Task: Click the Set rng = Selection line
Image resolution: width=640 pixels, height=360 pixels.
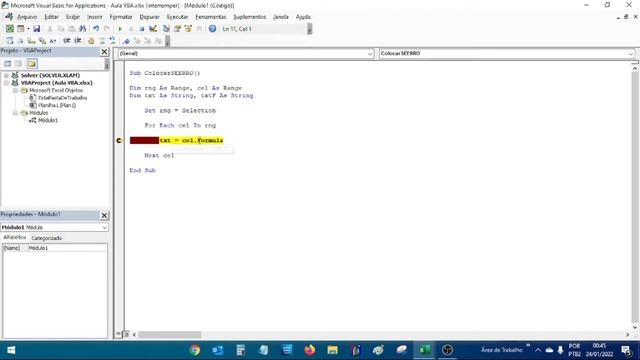Action: click(180, 111)
